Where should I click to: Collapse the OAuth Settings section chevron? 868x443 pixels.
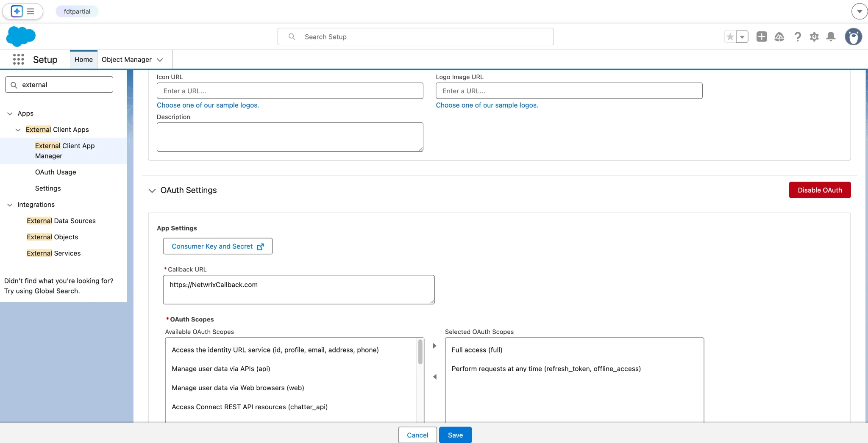click(x=152, y=191)
